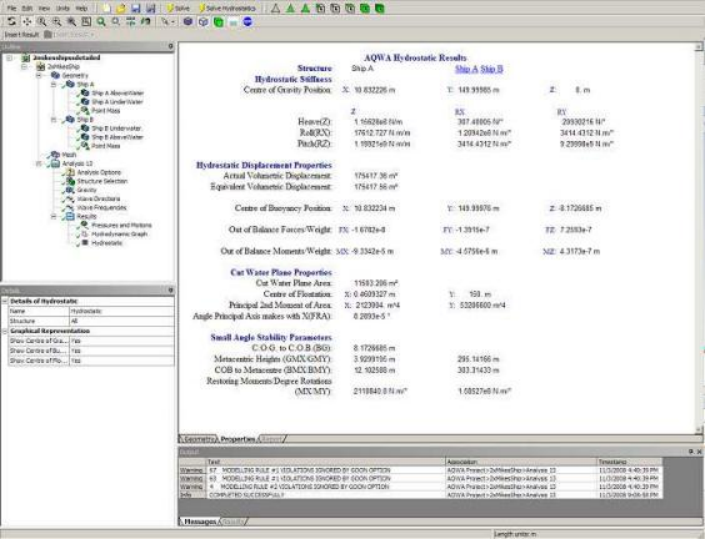Click 'Length units: m' in status bar
This screenshot has height=539, width=705.
pos(515,534)
